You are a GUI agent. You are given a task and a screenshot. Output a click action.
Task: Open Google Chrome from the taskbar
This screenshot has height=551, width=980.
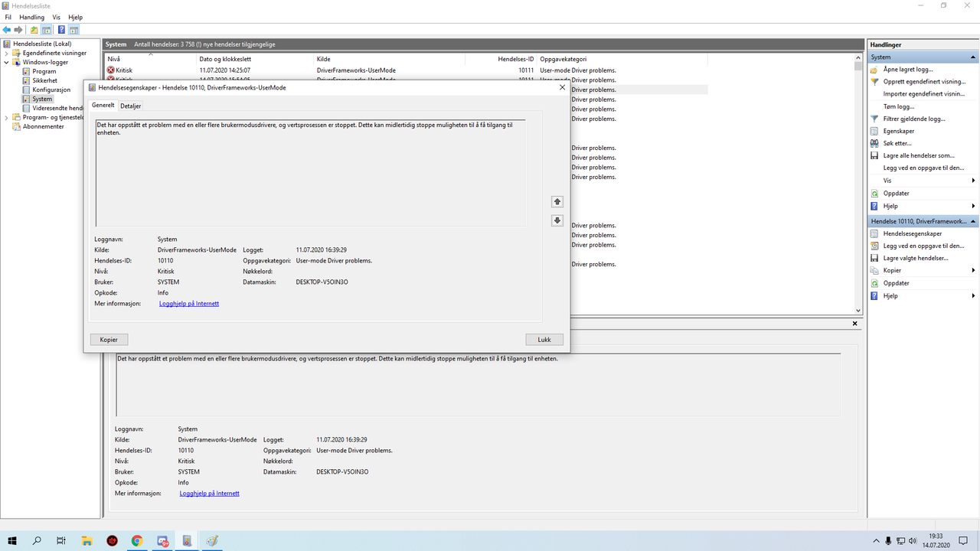tap(137, 540)
